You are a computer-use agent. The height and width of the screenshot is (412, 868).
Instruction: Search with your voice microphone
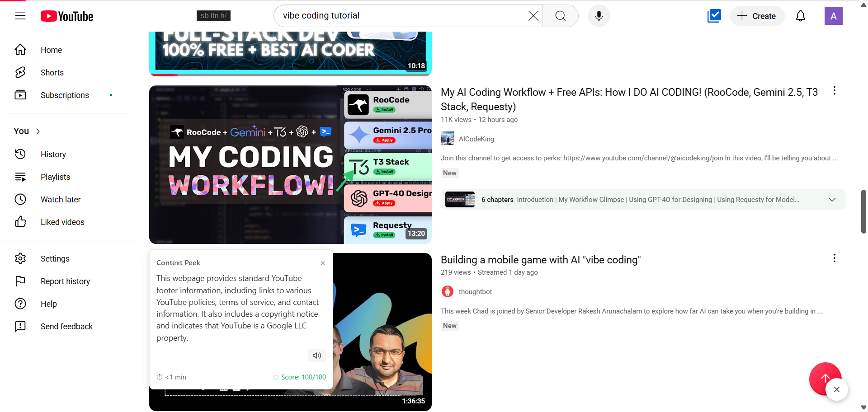599,16
